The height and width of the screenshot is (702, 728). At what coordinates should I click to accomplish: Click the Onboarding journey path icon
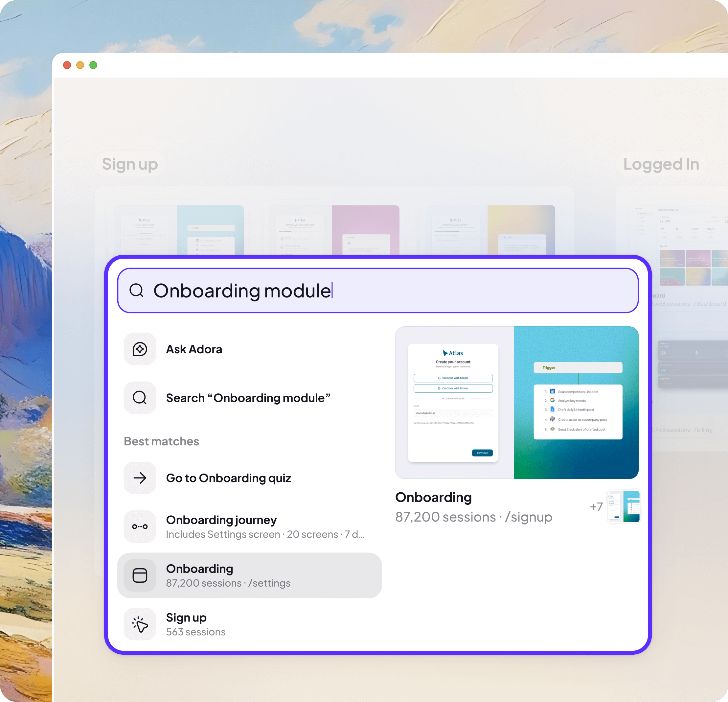click(x=140, y=526)
